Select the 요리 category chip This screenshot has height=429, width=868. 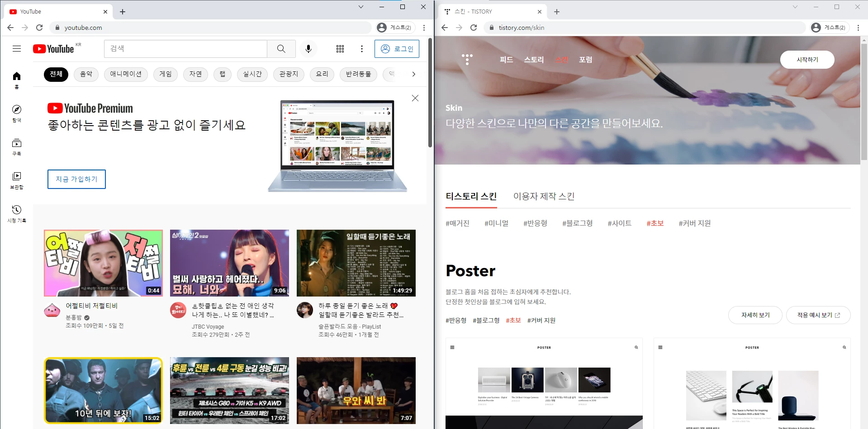[322, 74]
